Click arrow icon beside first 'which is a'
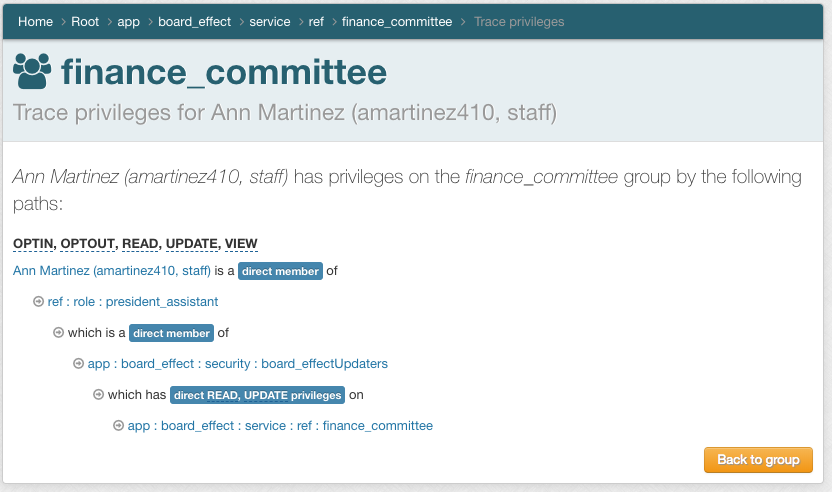 (58, 333)
